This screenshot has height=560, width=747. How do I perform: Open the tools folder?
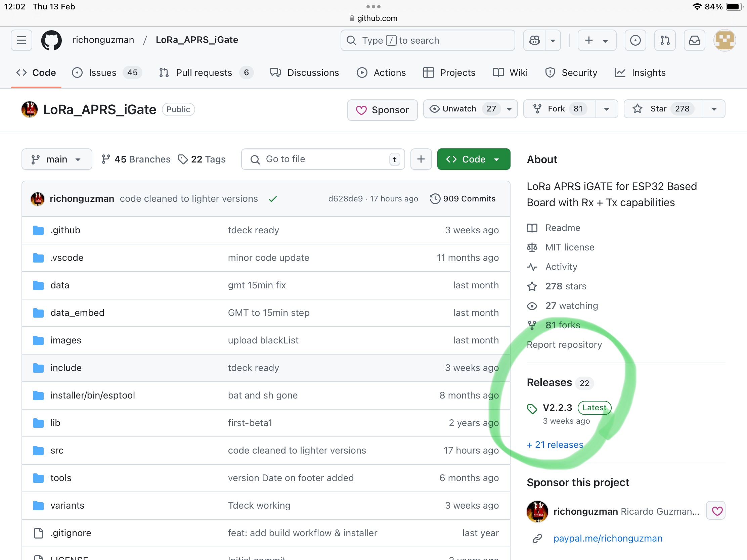tap(61, 478)
